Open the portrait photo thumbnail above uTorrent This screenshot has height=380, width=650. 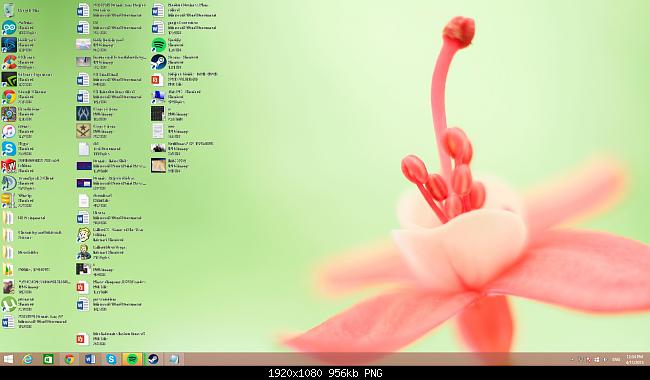point(8,287)
